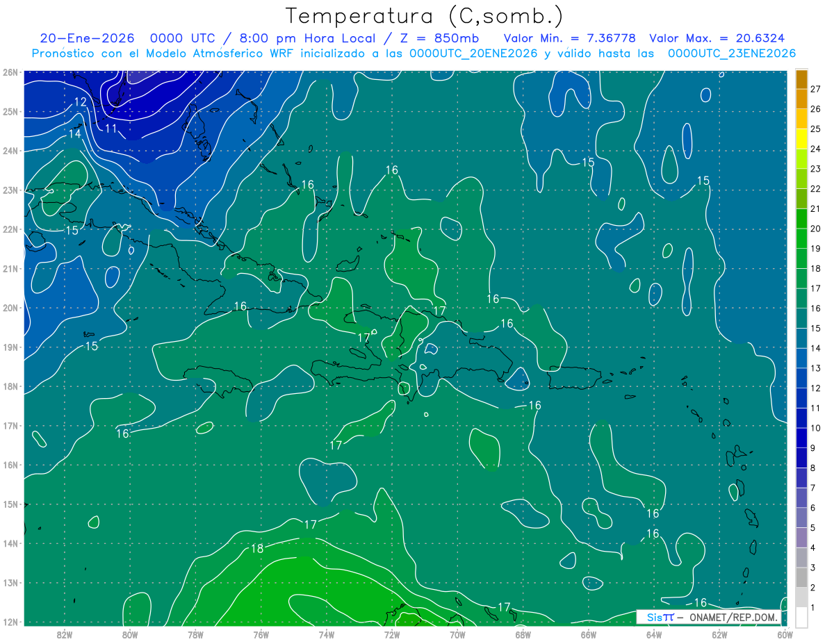Click the '78W' longitude axis label
This screenshot has width=834, height=644.
click(x=195, y=634)
